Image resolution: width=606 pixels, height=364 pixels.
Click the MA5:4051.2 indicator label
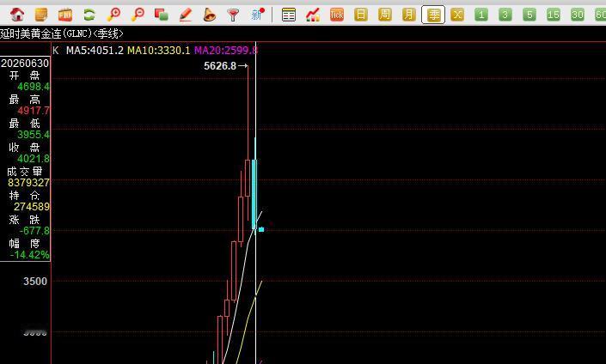coord(95,50)
